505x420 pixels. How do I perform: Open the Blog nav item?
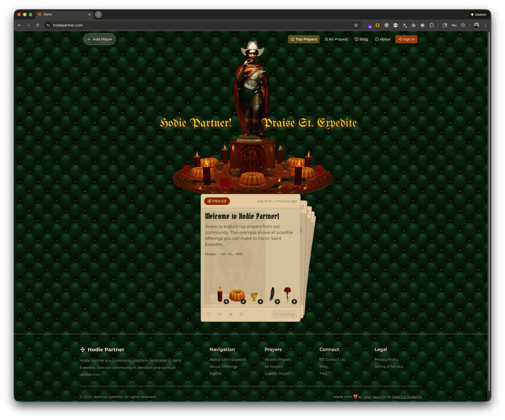361,39
